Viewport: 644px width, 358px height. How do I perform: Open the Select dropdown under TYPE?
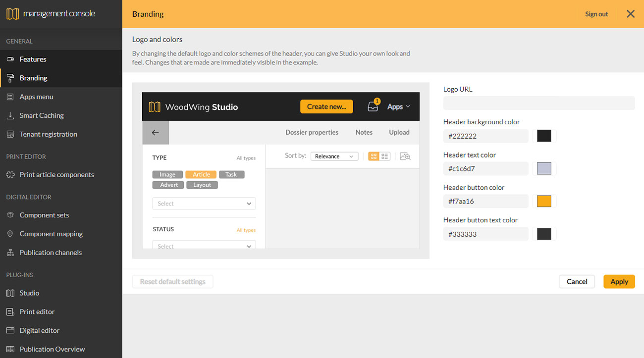pyautogui.click(x=204, y=204)
